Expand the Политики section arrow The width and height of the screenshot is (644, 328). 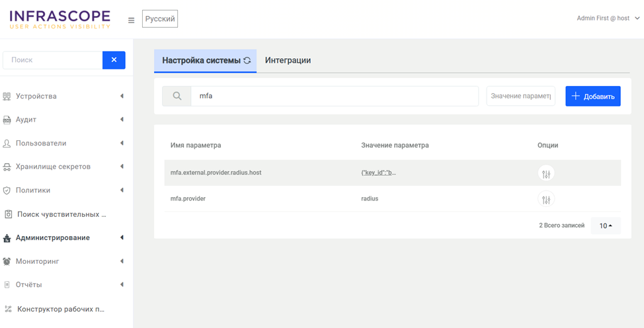click(122, 190)
